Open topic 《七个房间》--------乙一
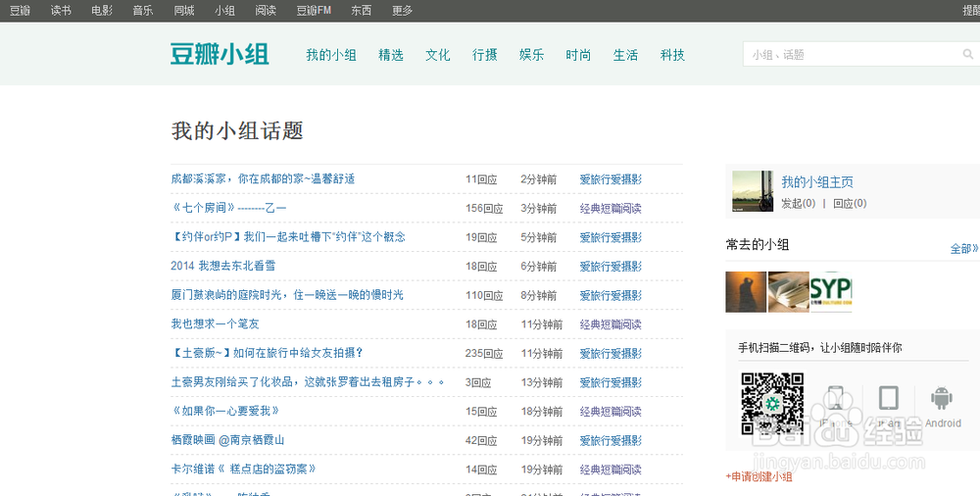This screenshot has height=496, width=980. tap(228, 208)
